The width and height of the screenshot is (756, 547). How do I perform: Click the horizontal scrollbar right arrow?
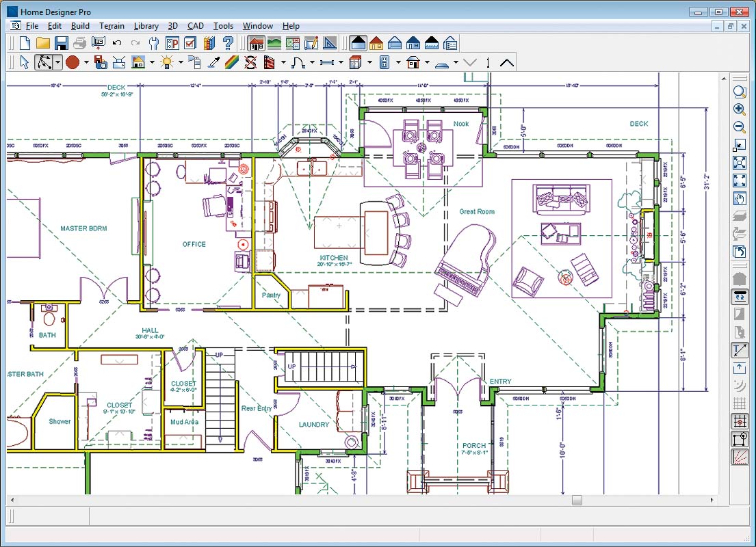pos(712,501)
